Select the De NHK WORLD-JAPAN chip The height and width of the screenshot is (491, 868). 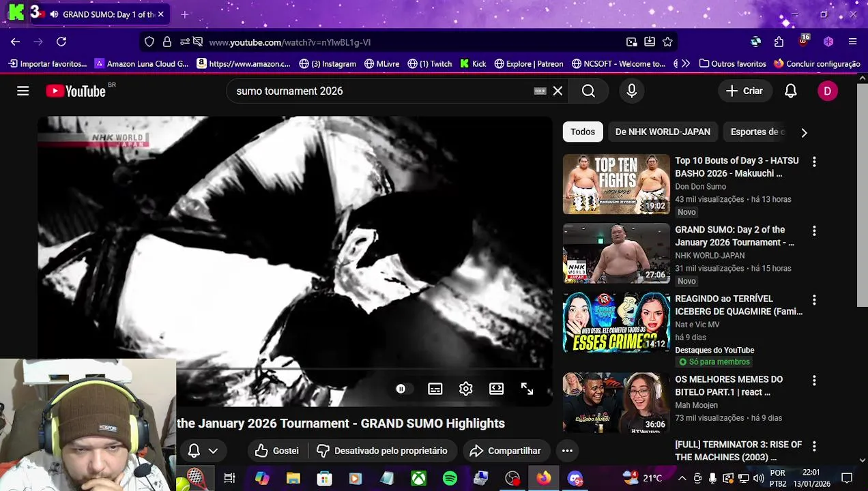tap(663, 132)
